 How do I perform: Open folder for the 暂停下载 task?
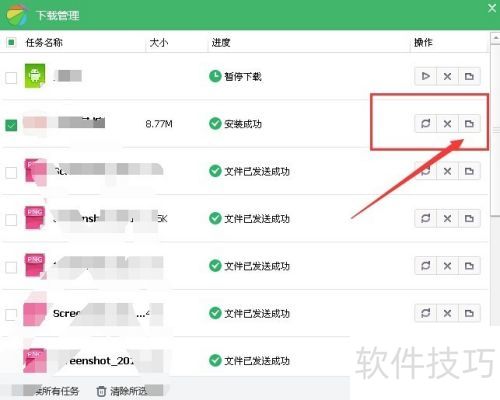pos(469,76)
